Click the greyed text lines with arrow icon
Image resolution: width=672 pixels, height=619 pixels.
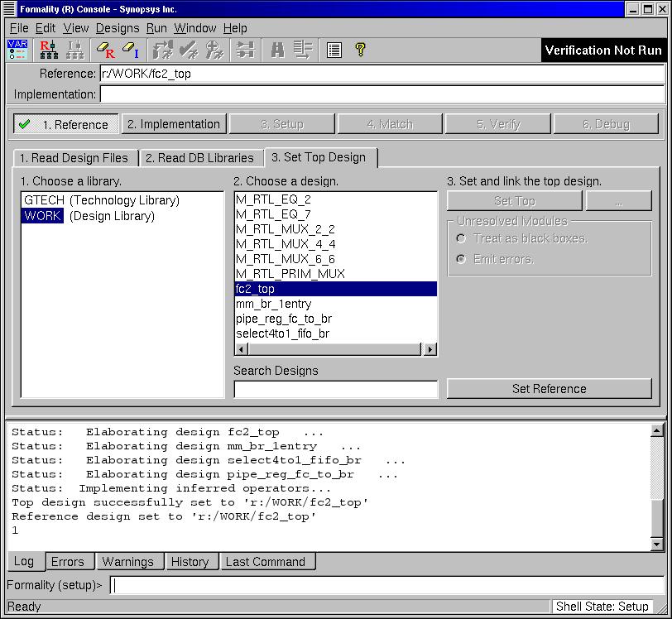pyautogui.click(x=303, y=50)
